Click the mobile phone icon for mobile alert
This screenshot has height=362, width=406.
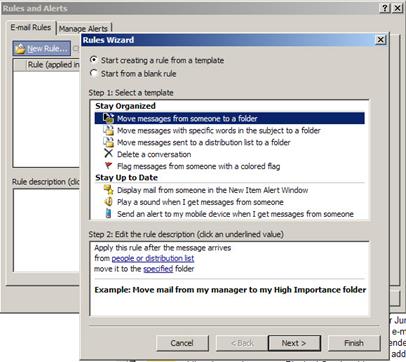tap(108, 213)
